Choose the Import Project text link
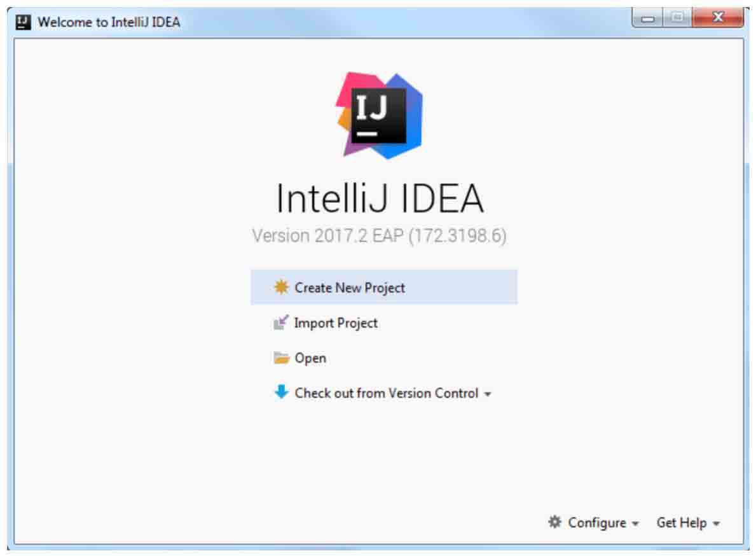This screenshot has height=556, width=756. tap(336, 323)
